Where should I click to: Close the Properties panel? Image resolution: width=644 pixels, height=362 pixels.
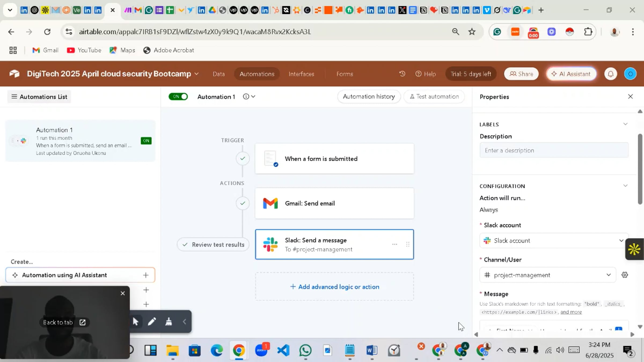pyautogui.click(x=630, y=97)
